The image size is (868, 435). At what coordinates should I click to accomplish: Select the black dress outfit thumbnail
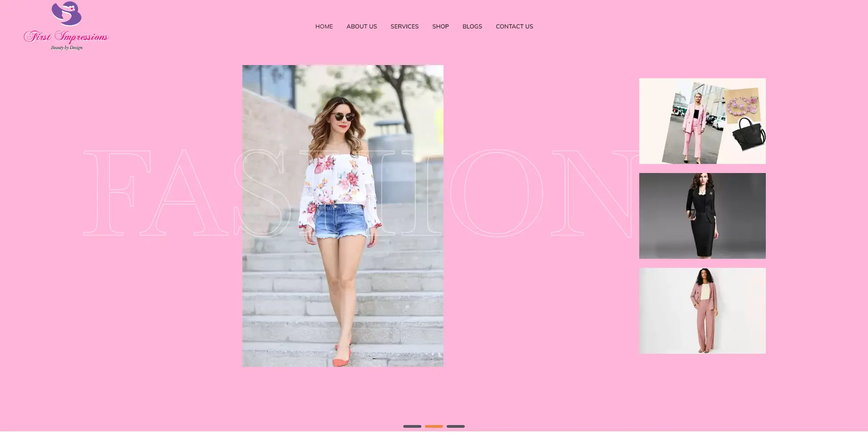click(702, 215)
